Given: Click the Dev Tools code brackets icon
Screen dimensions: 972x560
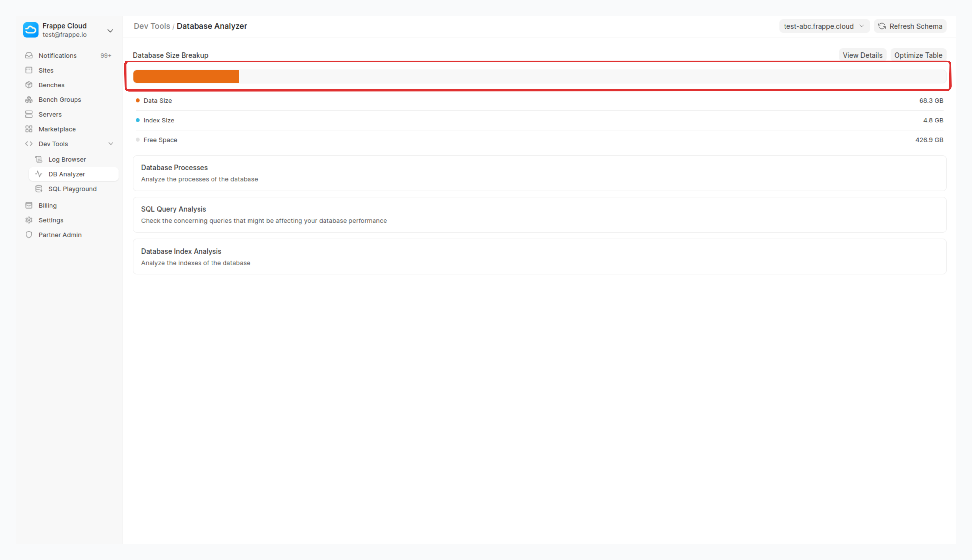Looking at the screenshot, I should [29, 144].
